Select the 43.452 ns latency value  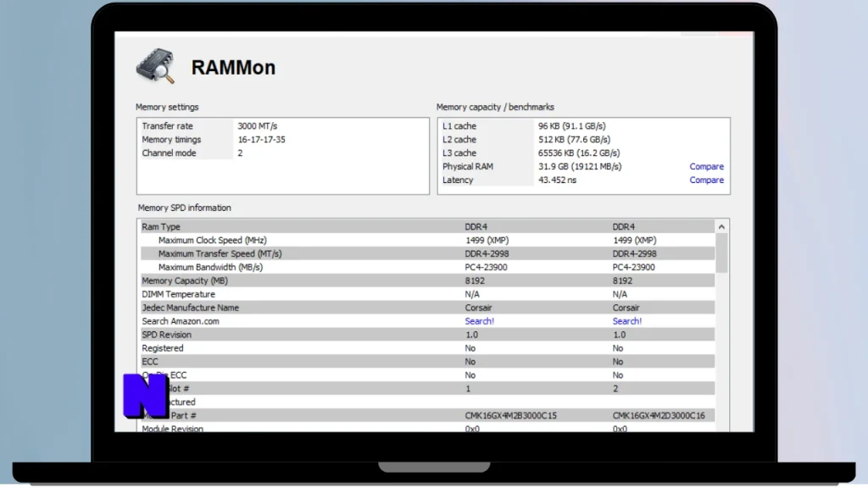[x=557, y=180]
